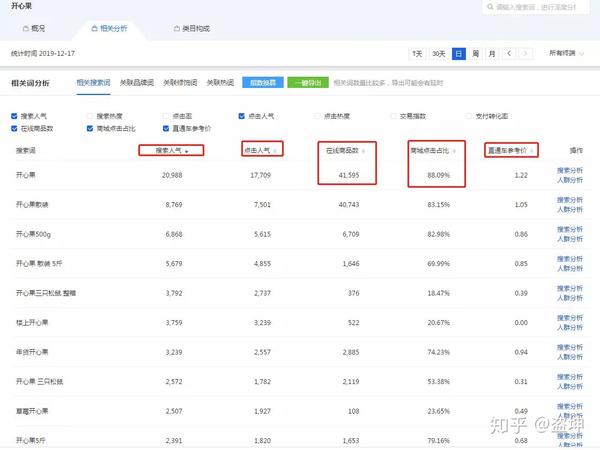600x450 pixels.
Task: Check the 搜索热度 checkbox
Action: (90, 116)
